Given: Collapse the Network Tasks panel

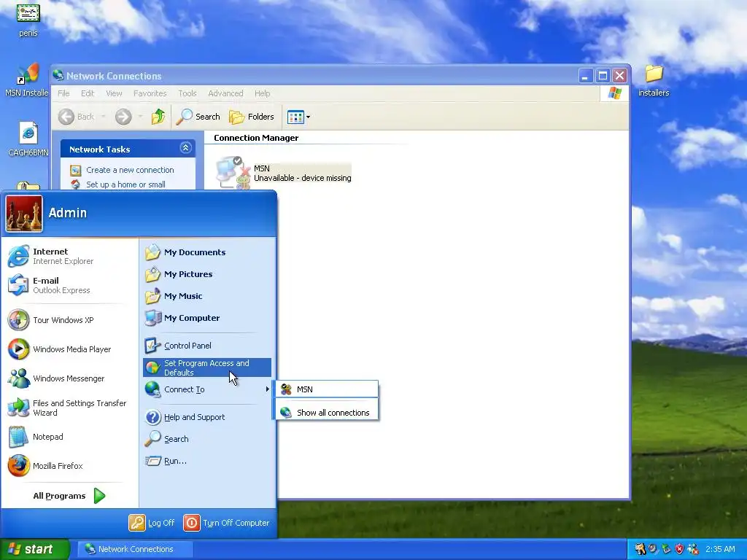Looking at the screenshot, I should coord(186,148).
